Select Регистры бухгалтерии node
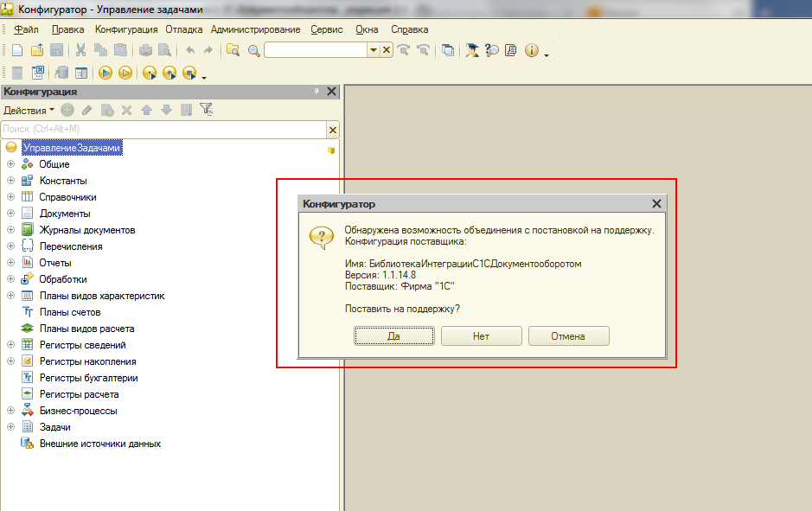Viewport: 812px width, 511px height. click(88, 378)
